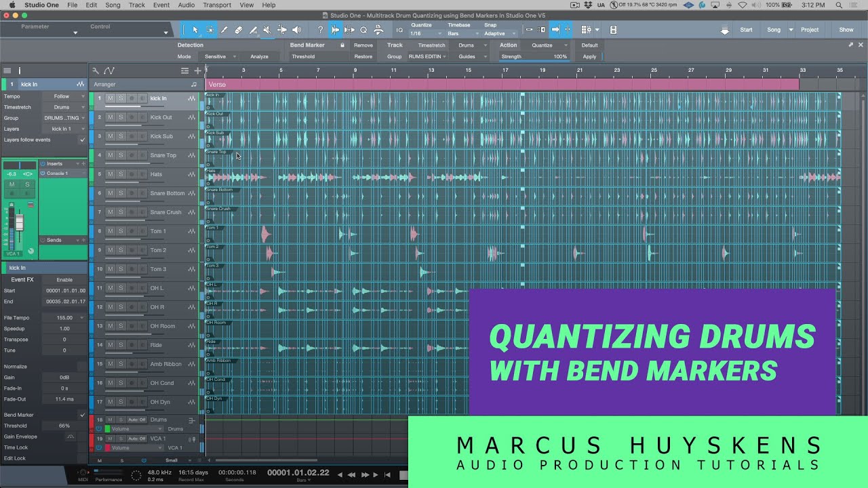Open the wrench track options icon

pos(96,70)
